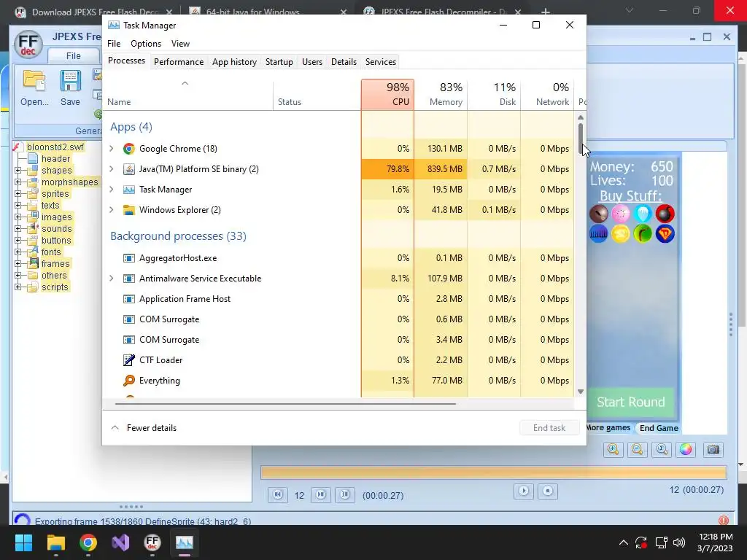This screenshot has width=747, height=560.
Task: Expand Antimalware Service Executable row
Action: pos(112,279)
